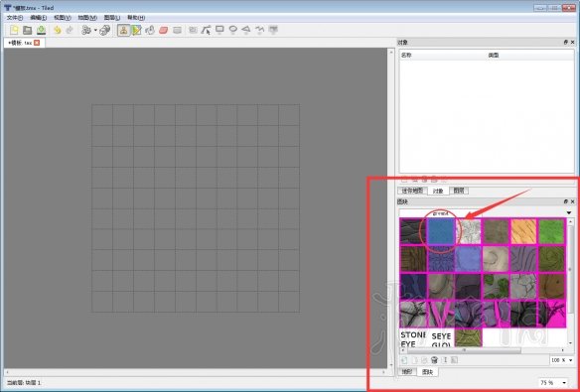Switch to the 图层 Layers tab
Viewport: 580px width, 392px height.
pos(459,191)
